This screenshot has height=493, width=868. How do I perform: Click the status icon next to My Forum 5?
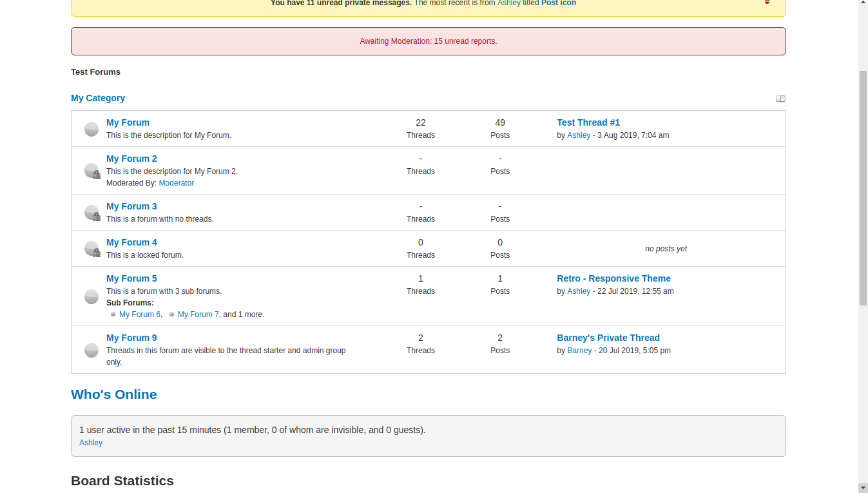tap(92, 296)
